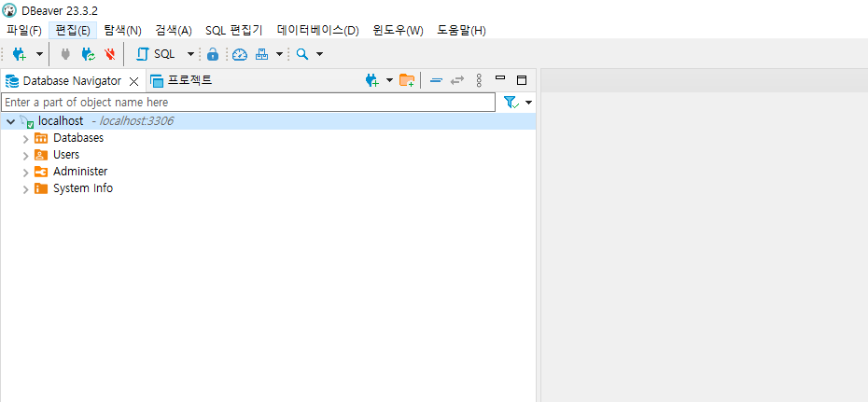Select the Databases tree item
Screen dimensions: 868x402
tap(78, 138)
